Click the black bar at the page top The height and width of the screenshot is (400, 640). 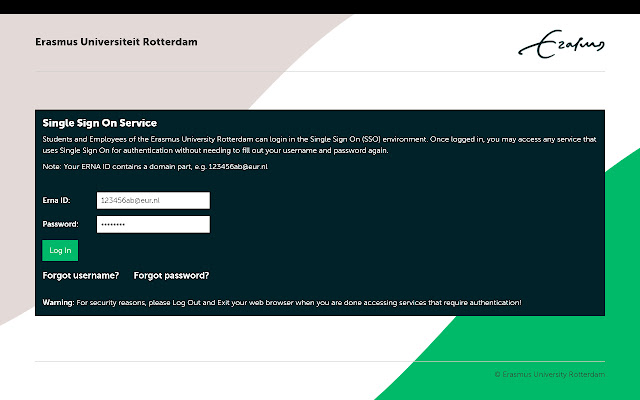click(320, 6)
